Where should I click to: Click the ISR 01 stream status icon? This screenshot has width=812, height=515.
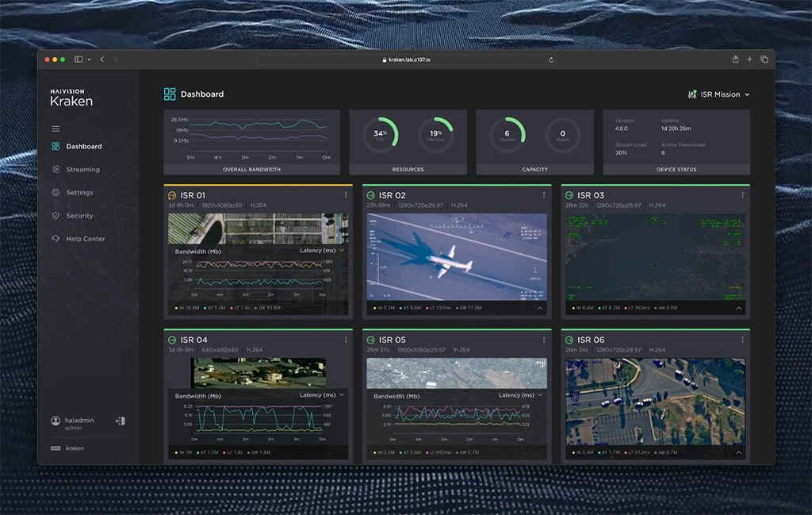point(172,195)
